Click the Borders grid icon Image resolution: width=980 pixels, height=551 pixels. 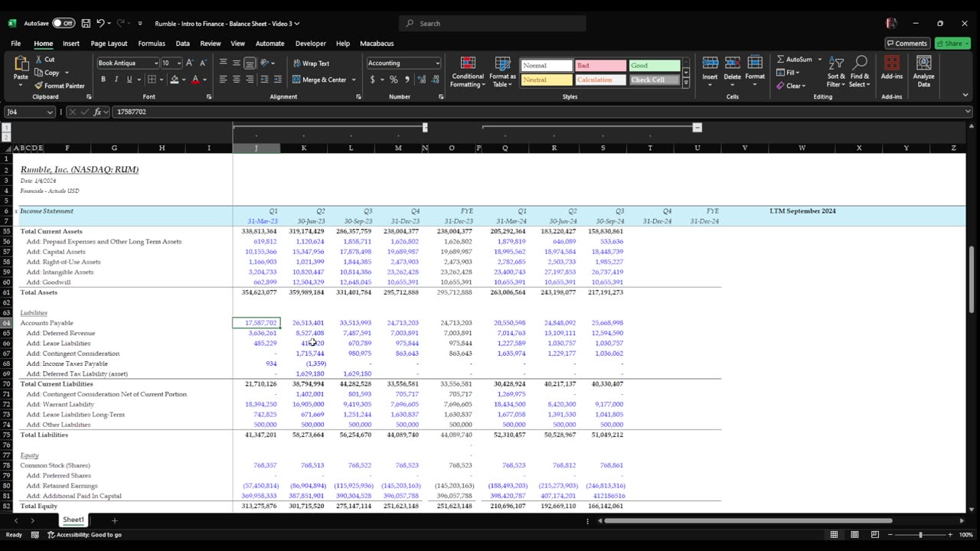[152, 80]
